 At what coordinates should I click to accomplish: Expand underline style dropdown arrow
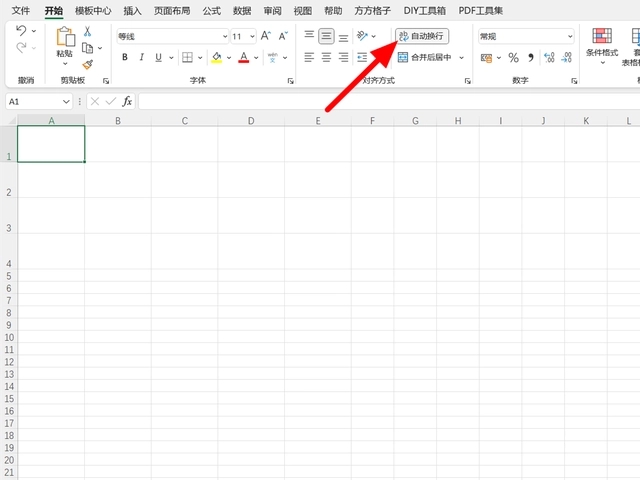171,58
